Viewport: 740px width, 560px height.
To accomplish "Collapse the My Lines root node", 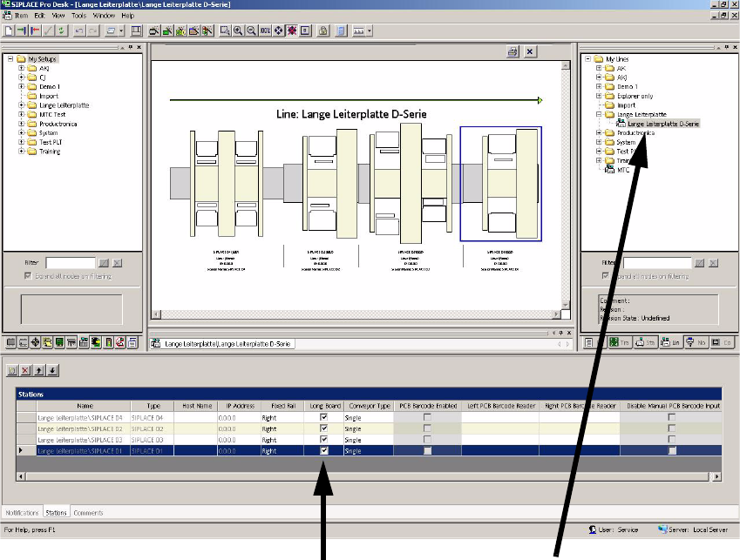I will pos(588,59).
